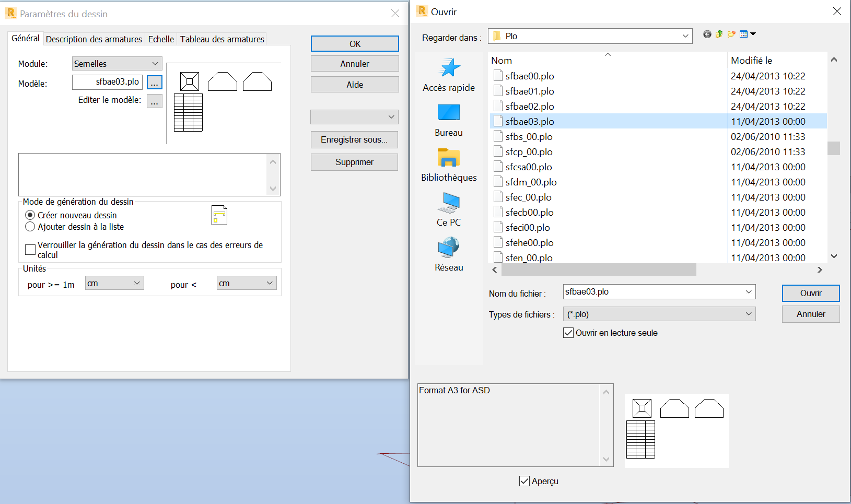Image resolution: width=851 pixels, height=504 pixels.
Task: Click the Enregistrer sous... button
Action: click(x=354, y=139)
